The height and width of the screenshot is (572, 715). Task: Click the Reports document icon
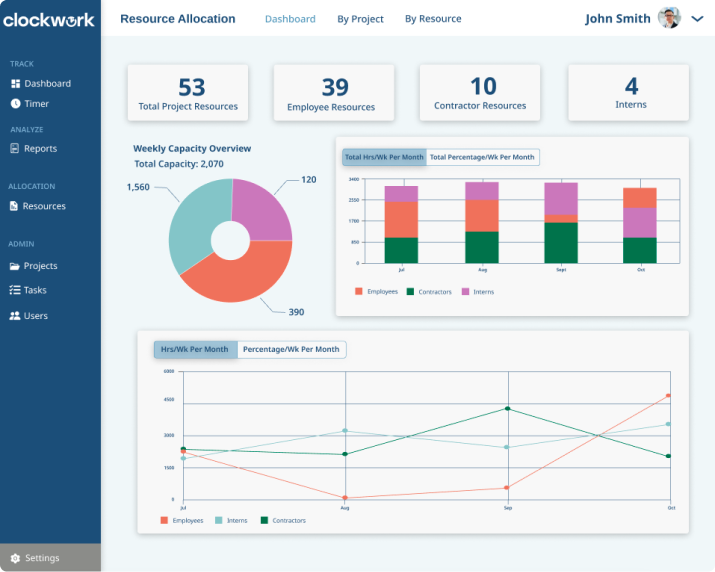[15, 149]
